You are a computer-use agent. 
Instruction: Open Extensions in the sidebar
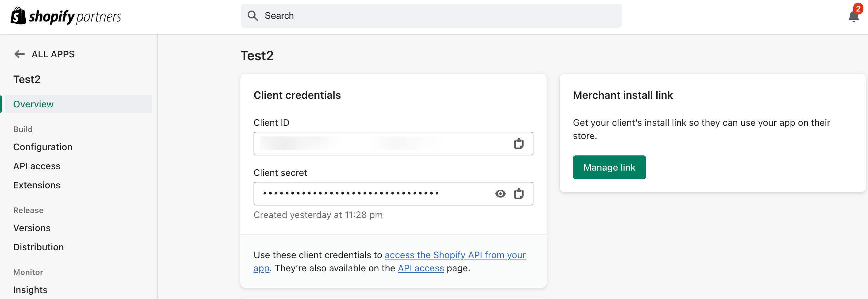pyautogui.click(x=37, y=185)
